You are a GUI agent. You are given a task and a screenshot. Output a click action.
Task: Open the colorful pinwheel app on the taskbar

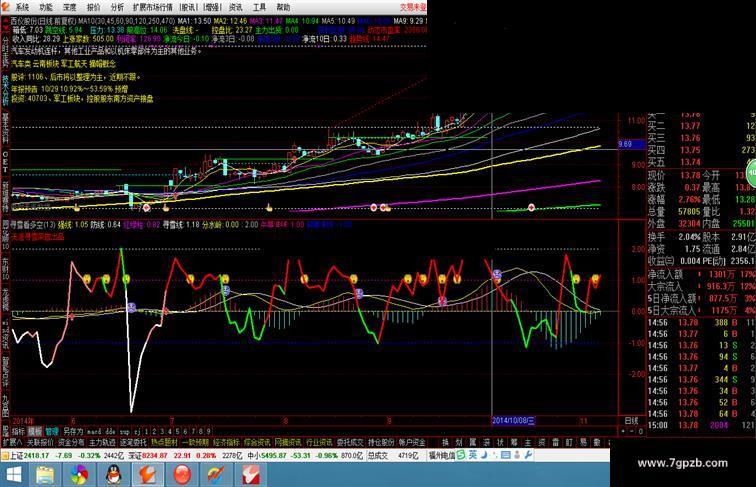[x=79, y=475]
